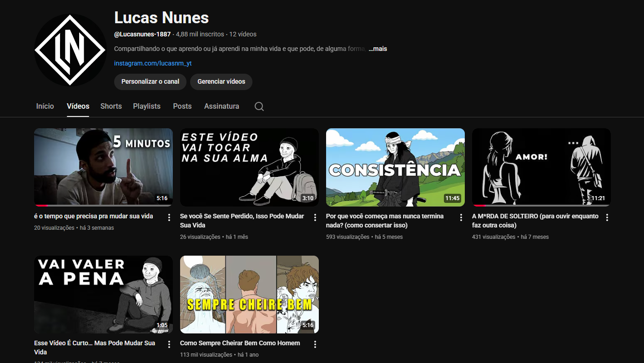
Task: Open options menu for 'Como Sempre Cheirar Bem' video
Action: click(x=315, y=344)
